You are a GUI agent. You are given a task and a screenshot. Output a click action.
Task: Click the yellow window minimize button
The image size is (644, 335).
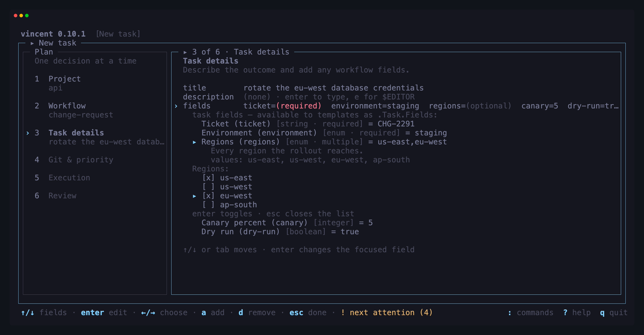tap(21, 16)
